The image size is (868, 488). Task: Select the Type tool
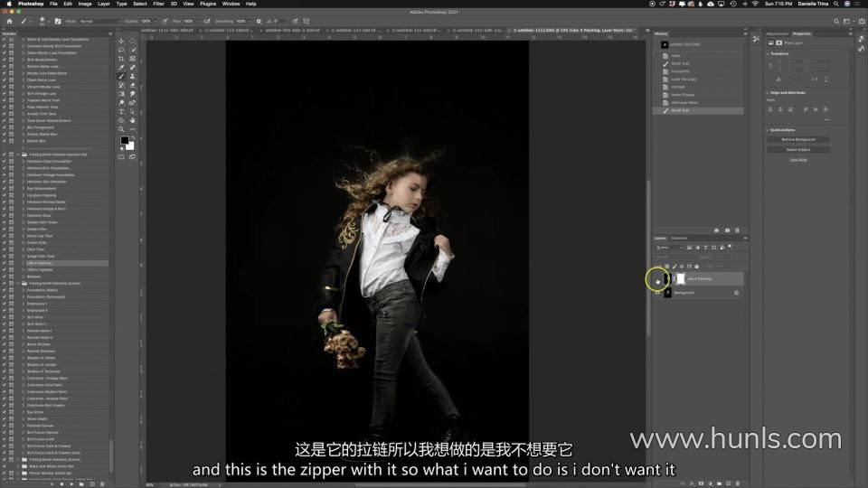coord(121,112)
